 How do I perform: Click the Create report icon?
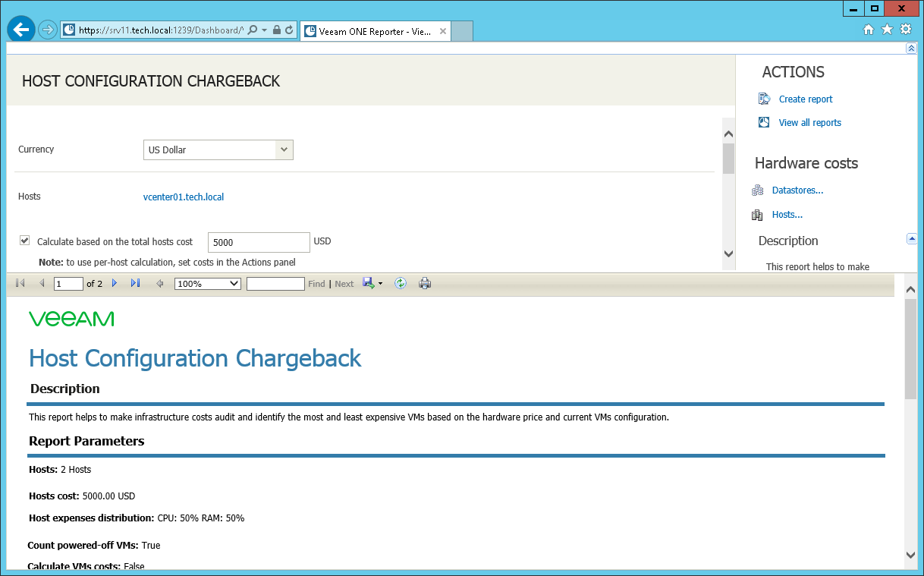click(765, 99)
